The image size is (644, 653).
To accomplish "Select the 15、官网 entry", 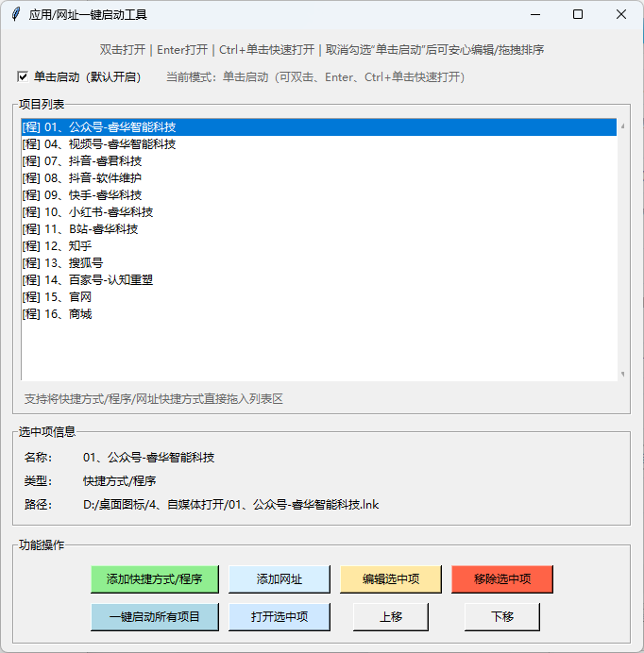I will pyautogui.click(x=57, y=297).
